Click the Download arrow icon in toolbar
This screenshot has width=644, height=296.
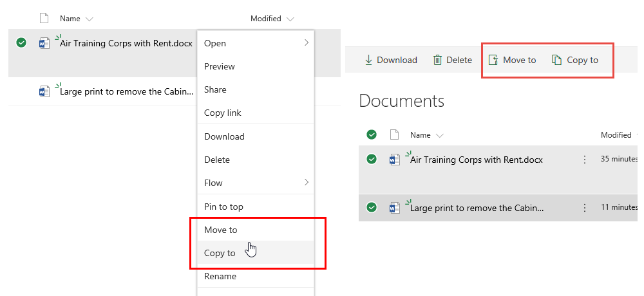[x=368, y=60]
